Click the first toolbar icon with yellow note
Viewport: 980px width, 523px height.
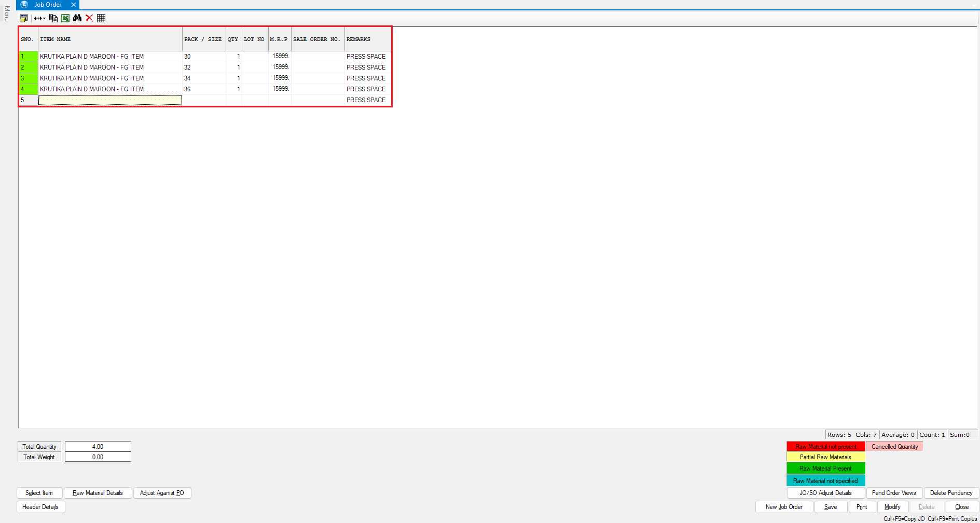23,18
